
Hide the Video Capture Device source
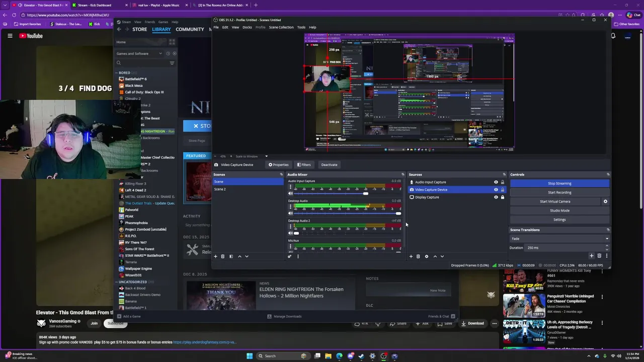tap(496, 190)
